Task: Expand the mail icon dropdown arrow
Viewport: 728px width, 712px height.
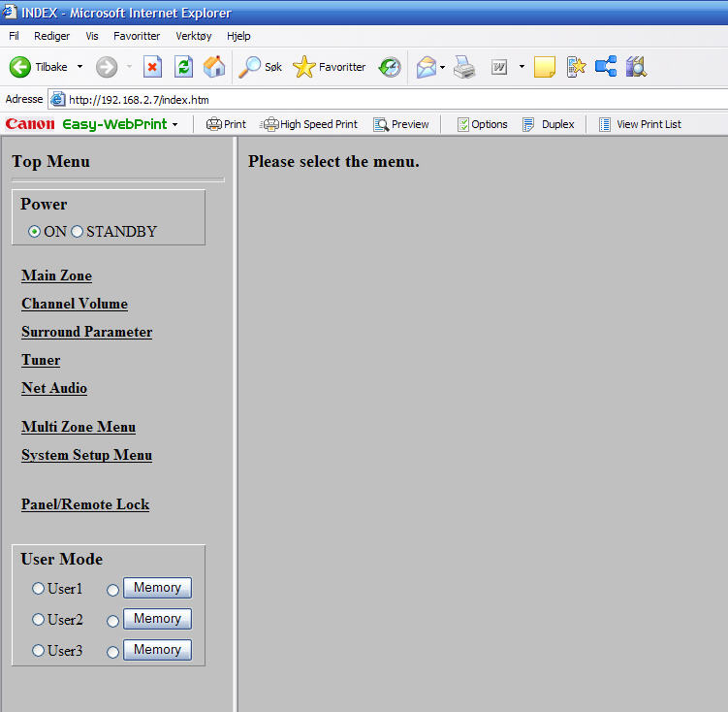Action: (442, 67)
